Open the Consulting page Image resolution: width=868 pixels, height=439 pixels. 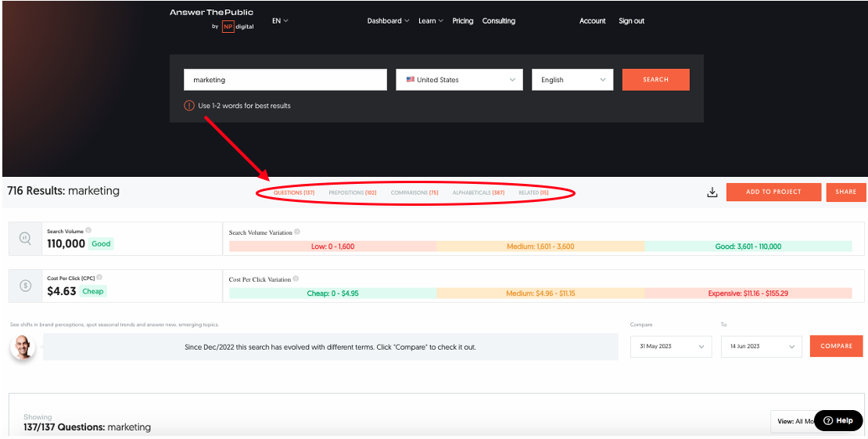pos(499,21)
